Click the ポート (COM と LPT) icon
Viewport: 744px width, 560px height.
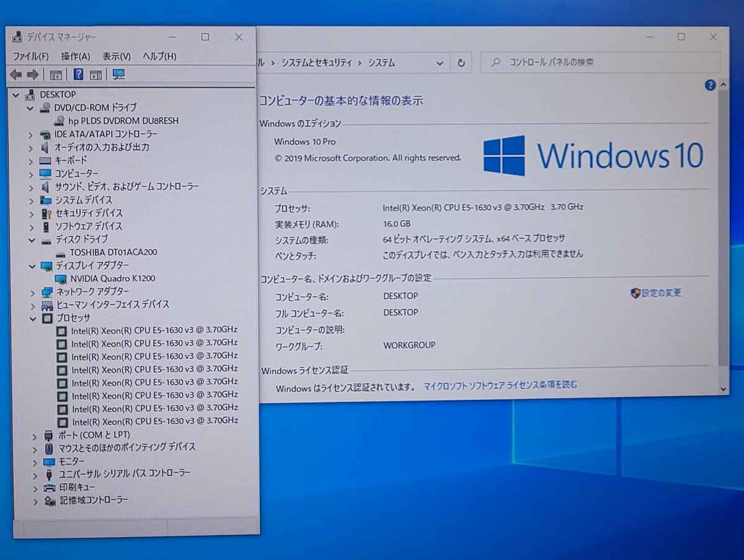click(49, 435)
